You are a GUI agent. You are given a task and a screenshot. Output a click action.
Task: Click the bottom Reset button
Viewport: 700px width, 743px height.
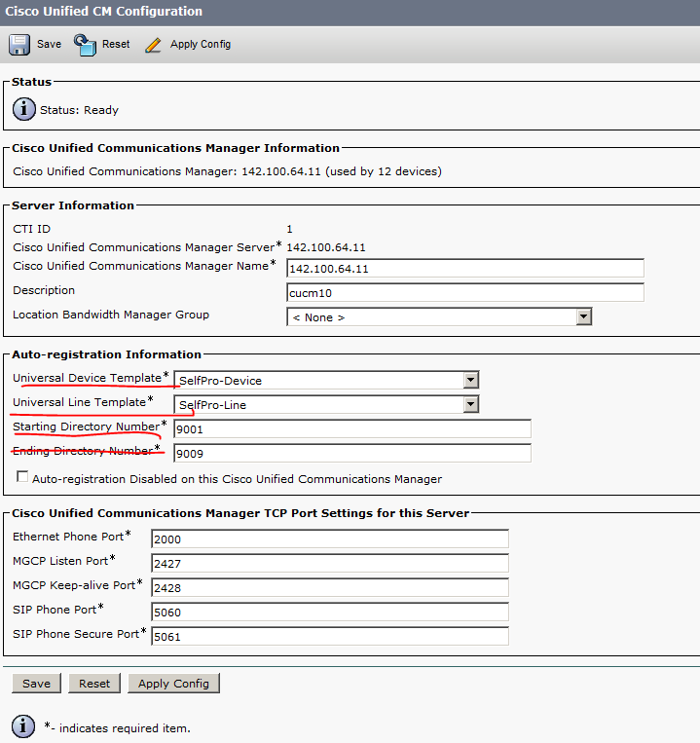(x=94, y=684)
